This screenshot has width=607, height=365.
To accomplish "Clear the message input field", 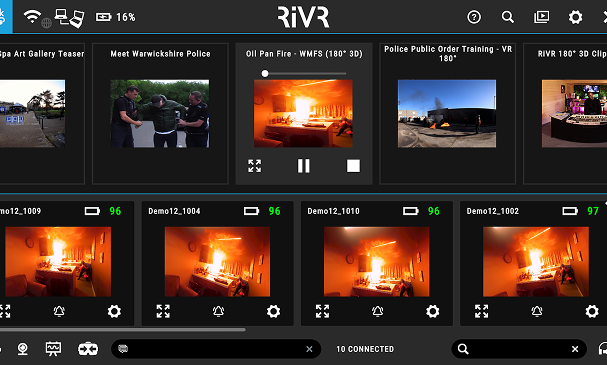I will pos(309,349).
